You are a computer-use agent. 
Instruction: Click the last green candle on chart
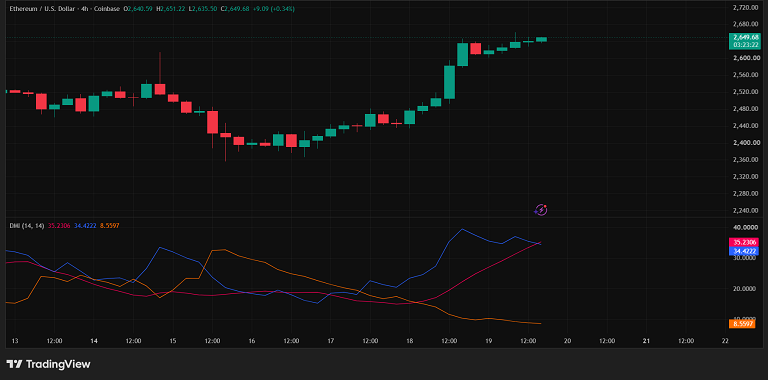click(x=541, y=39)
